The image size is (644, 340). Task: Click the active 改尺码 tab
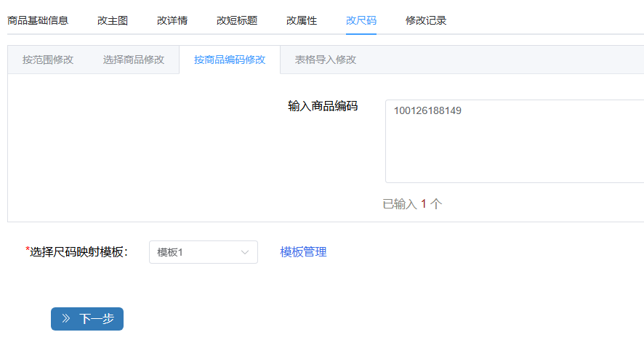(361, 20)
